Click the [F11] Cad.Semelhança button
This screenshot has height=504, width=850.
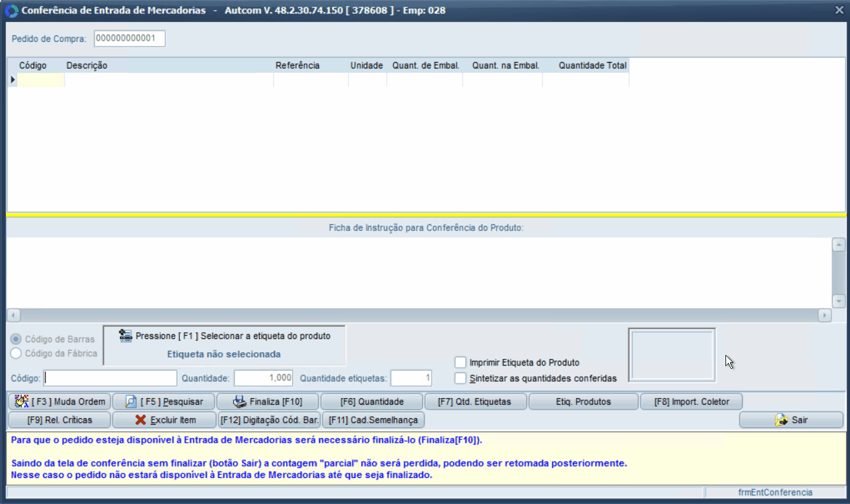coord(374,420)
